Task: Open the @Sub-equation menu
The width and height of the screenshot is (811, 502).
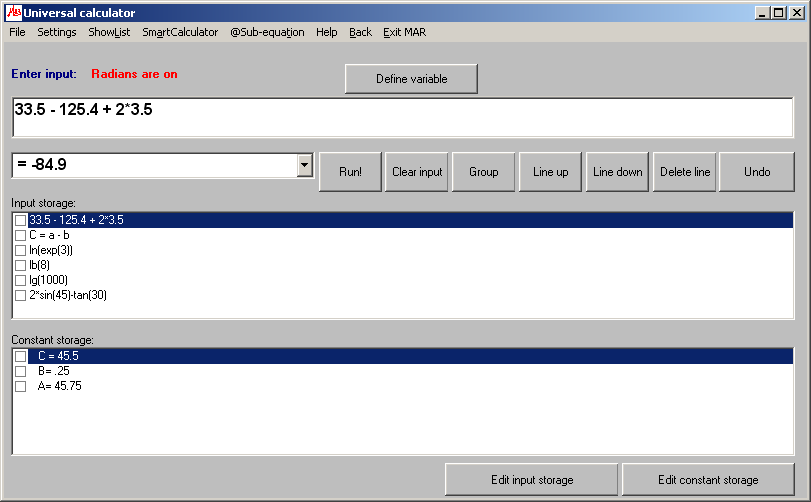Action: tap(267, 32)
